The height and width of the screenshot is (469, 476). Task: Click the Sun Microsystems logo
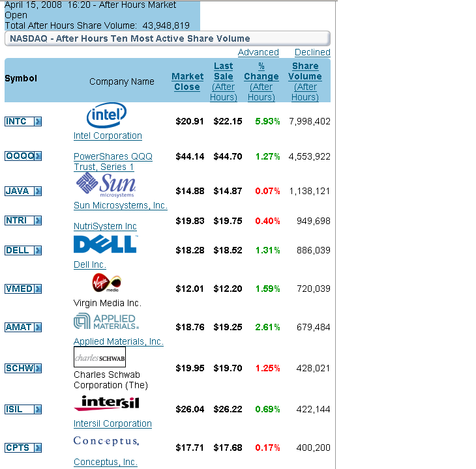click(x=106, y=185)
